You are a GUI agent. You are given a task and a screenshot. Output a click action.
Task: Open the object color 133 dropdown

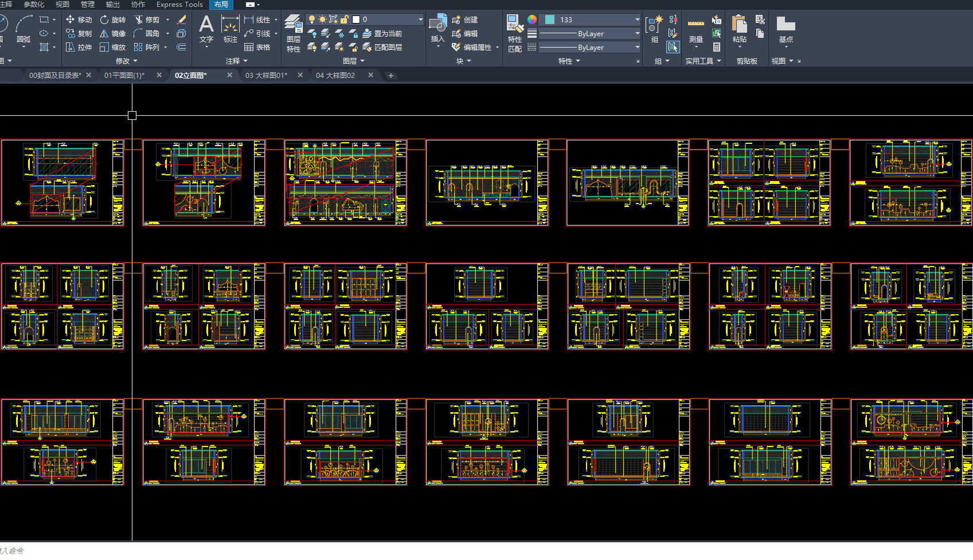[x=637, y=19]
